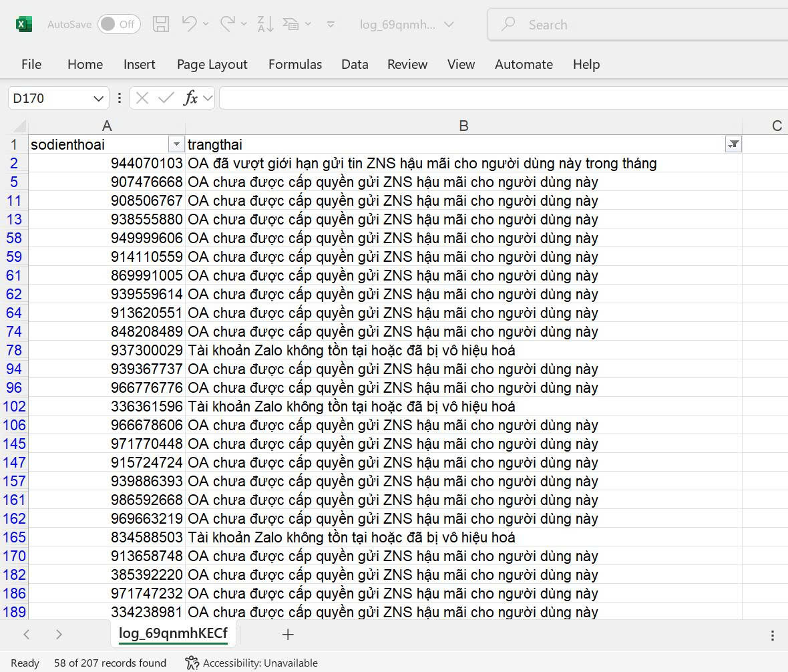Click cell with phone 336361596
788x672 pixels.
107,406
